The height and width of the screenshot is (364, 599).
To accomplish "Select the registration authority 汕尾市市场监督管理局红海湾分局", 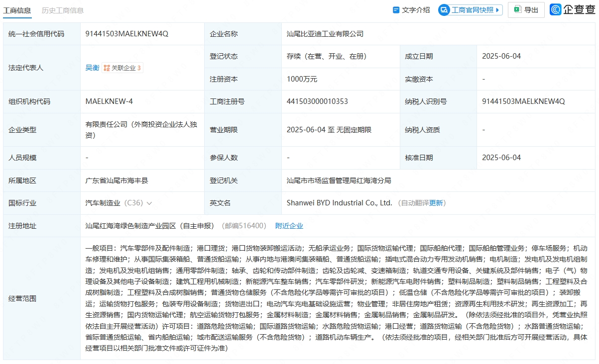I will 339,181.
